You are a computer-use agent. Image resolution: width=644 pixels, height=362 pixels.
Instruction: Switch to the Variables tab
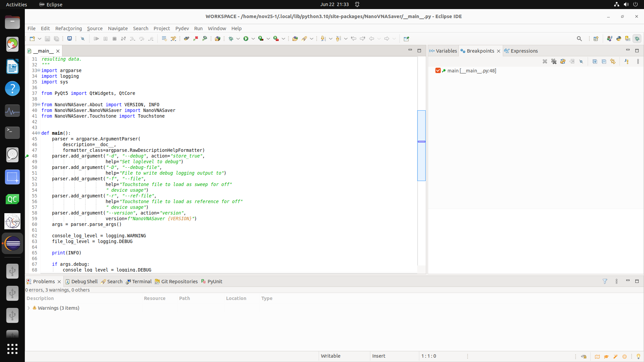click(443, 51)
